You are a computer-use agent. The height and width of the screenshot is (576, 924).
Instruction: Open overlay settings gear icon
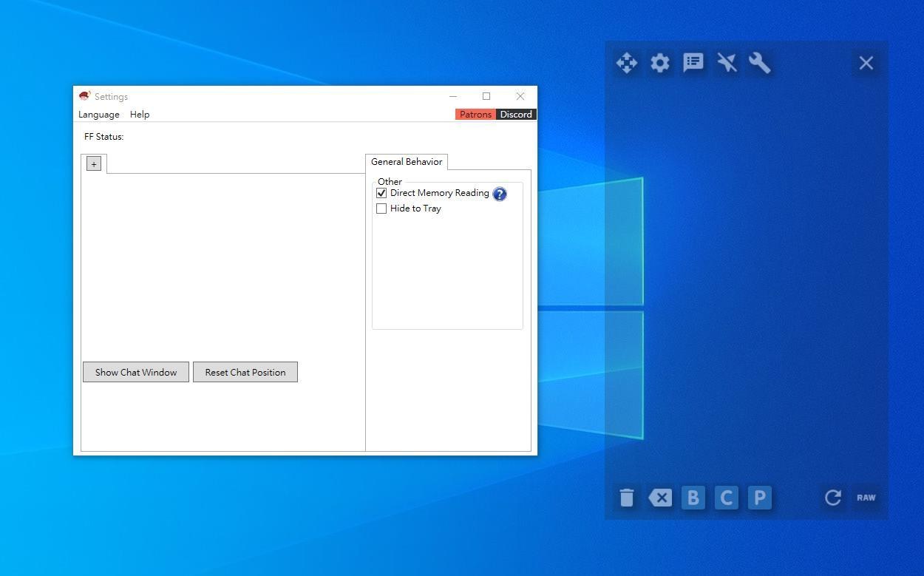pyautogui.click(x=659, y=63)
